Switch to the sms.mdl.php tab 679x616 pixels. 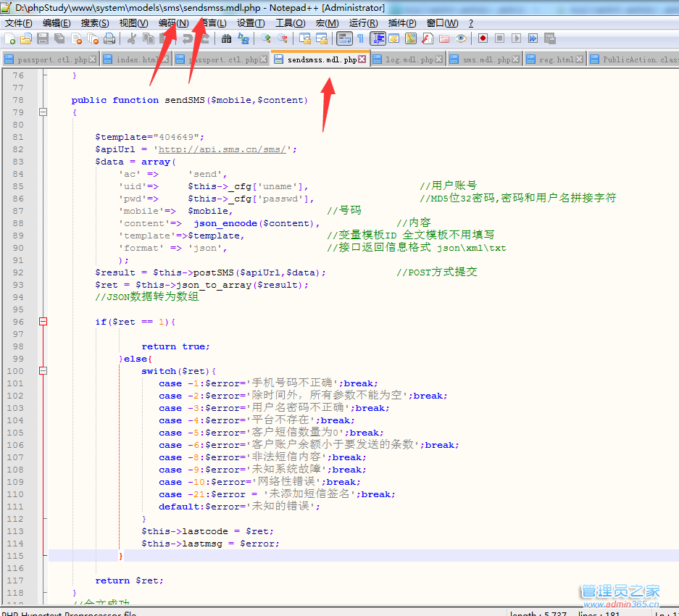coord(486,59)
